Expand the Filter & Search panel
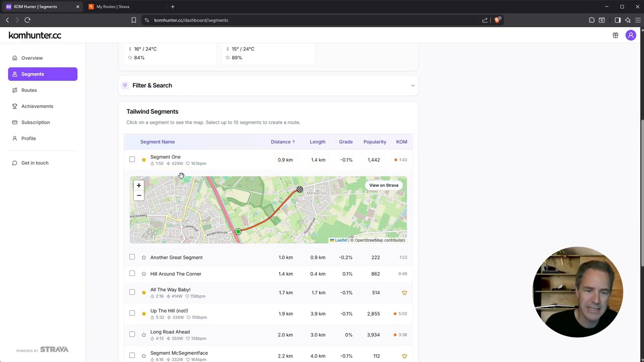This screenshot has height=362, width=644. [x=268, y=85]
